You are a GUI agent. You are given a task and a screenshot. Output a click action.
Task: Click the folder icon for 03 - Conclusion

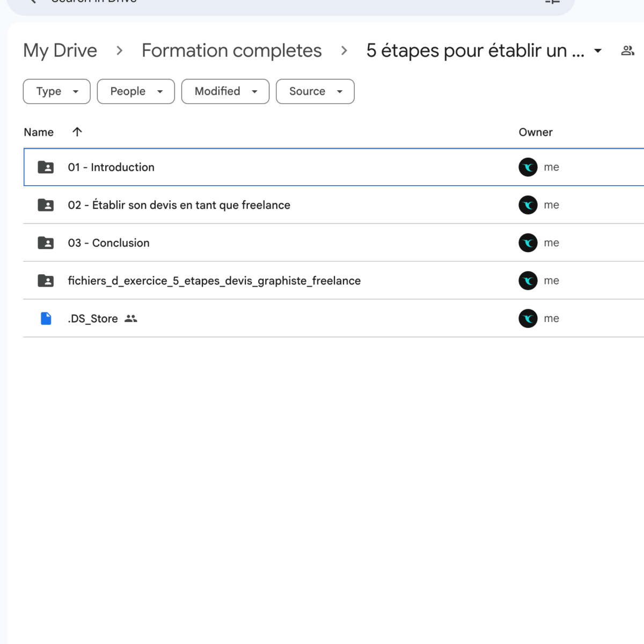46,243
